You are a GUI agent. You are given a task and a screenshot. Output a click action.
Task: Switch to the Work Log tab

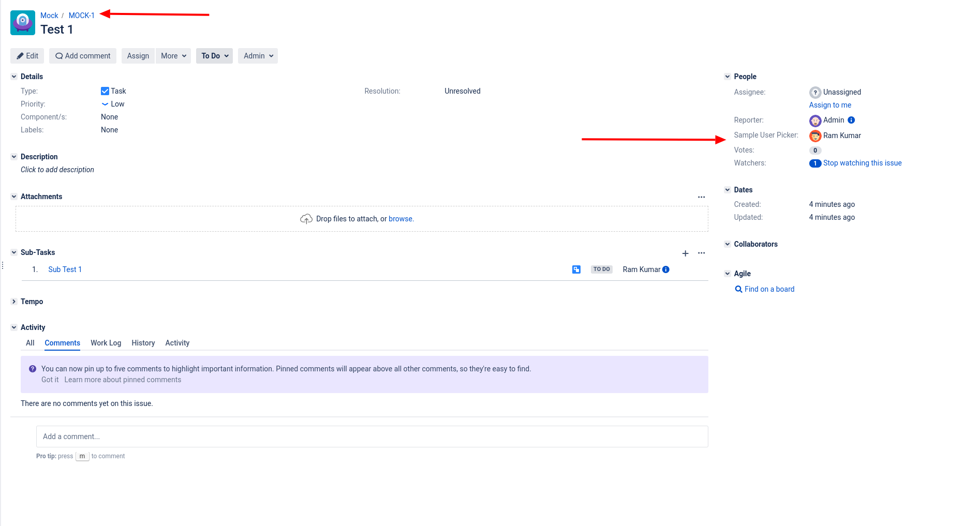106,343
